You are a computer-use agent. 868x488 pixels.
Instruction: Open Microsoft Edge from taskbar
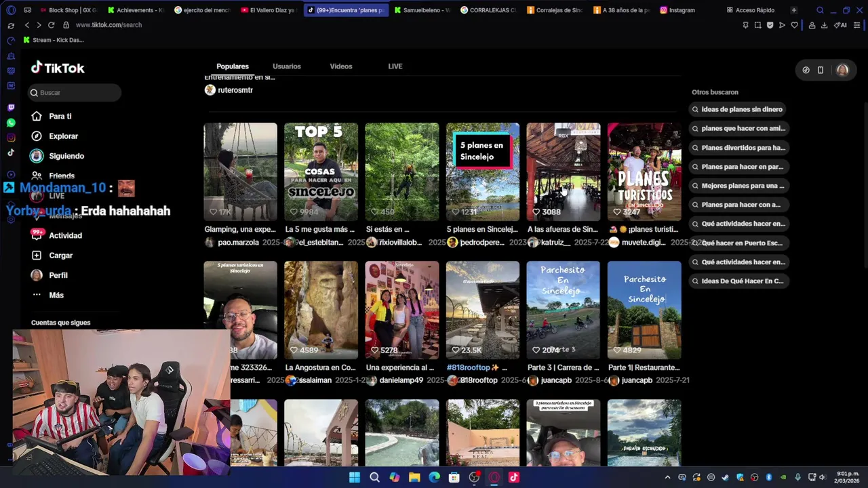(434, 477)
